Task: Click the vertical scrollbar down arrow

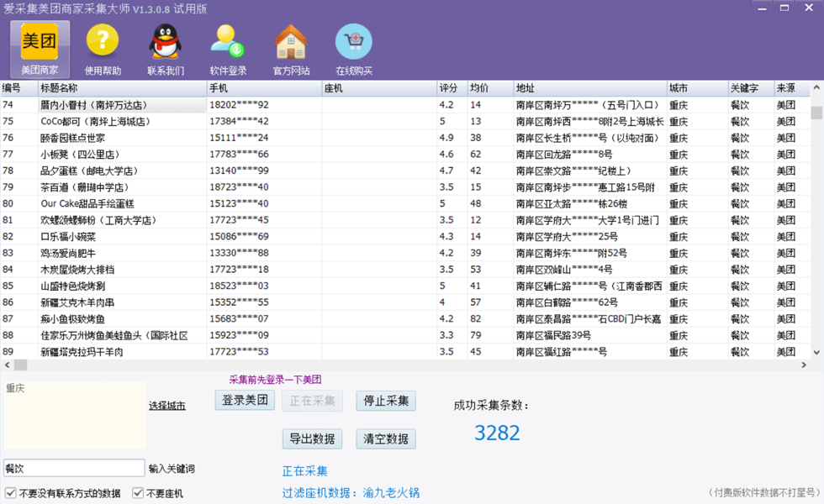Action: (x=816, y=352)
